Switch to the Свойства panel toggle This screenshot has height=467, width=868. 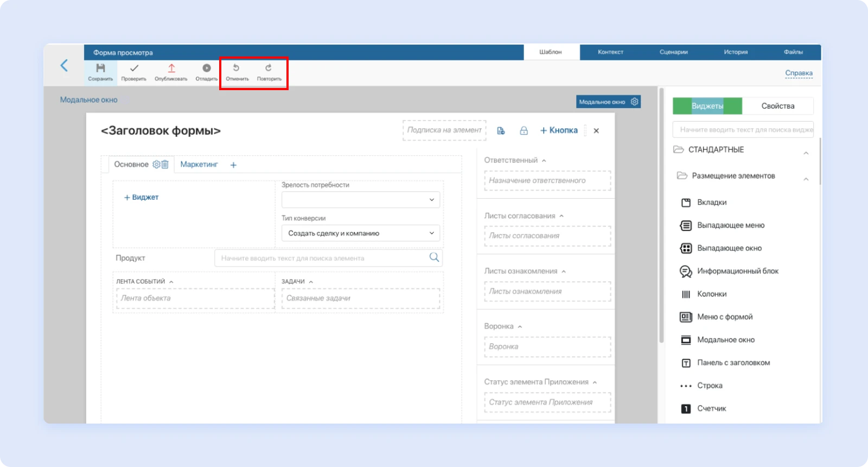pos(777,106)
